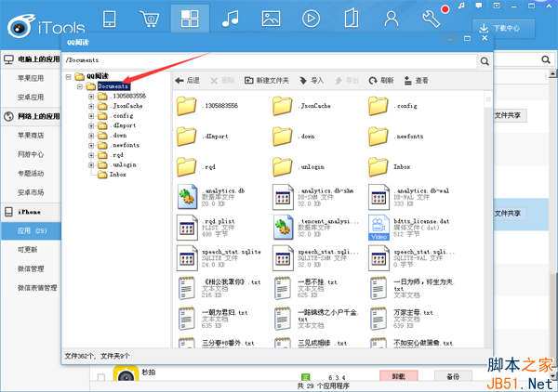
Task: Expand the .config tree folder
Action: click(91, 116)
